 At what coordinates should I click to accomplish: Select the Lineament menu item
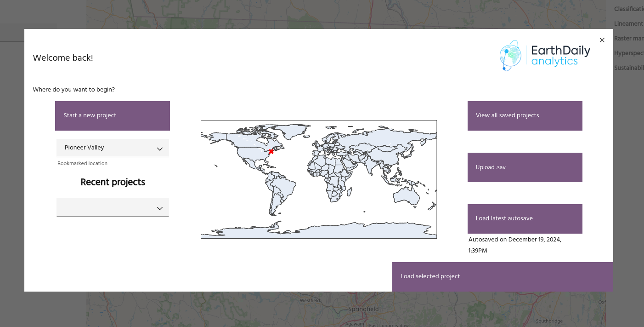tap(628, 23)
